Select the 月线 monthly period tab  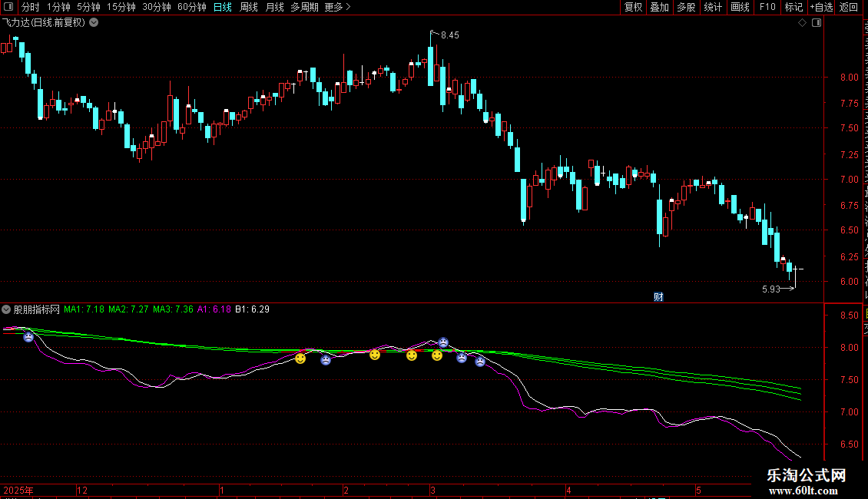[x=274, y=7]
